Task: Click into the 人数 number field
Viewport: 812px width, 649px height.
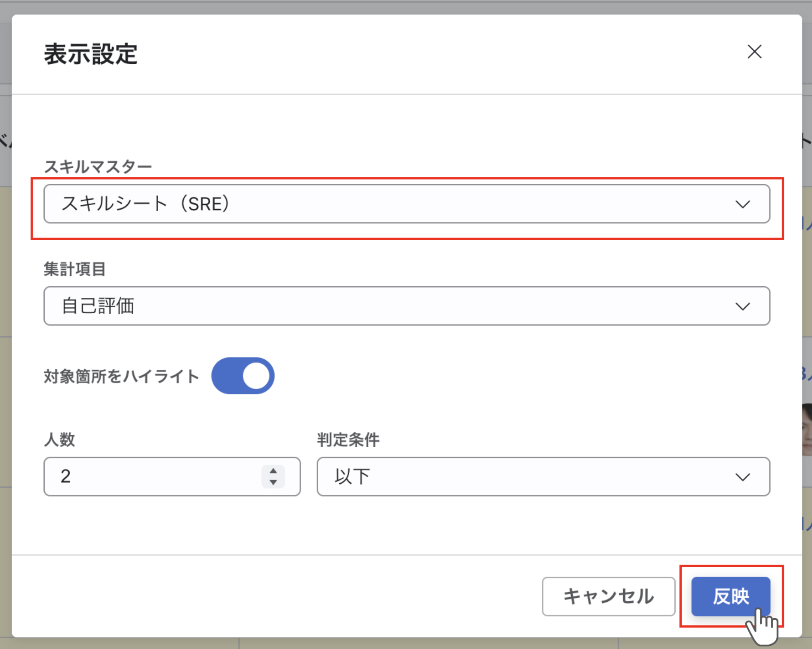Action: [172, 476]
